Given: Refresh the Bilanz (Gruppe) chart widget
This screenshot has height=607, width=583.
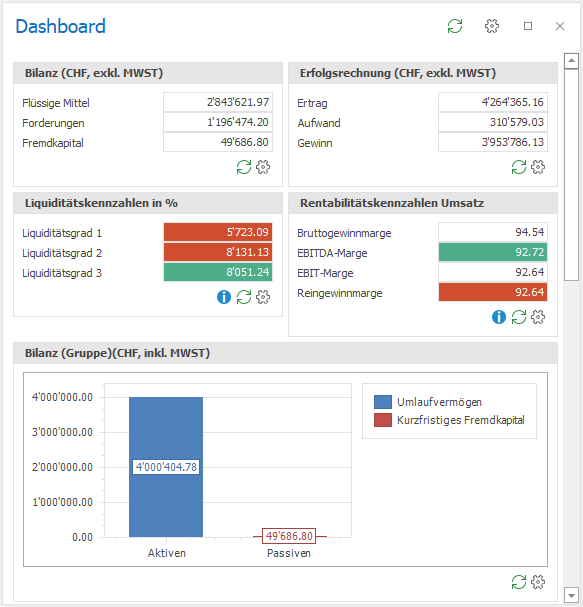Looking at the screenshot, I should [519, 582].
